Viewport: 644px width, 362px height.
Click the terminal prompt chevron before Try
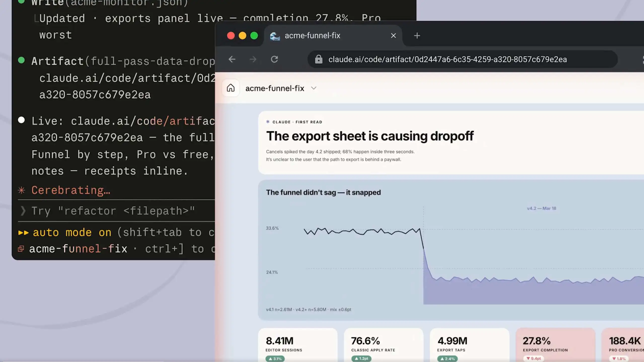(x=23, y=211)
